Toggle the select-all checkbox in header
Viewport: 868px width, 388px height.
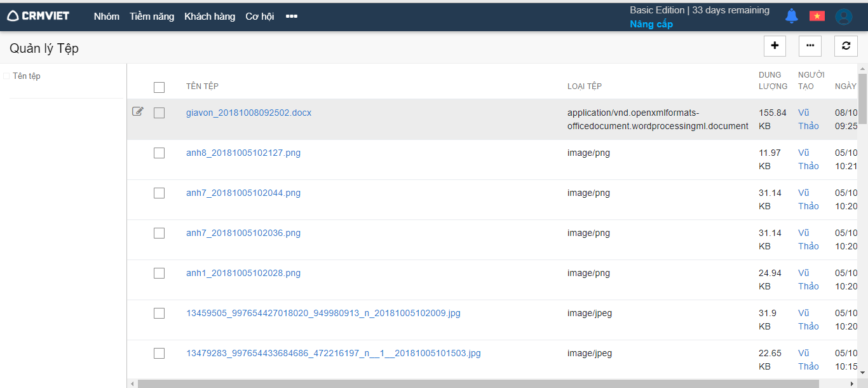159,87
